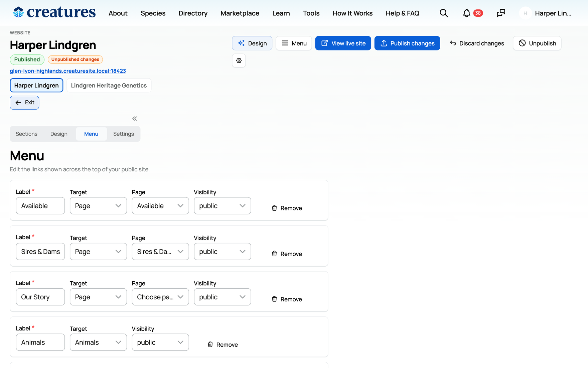This screenshot has width=588, height=368.
Task: Open the Visibility dropdown for Available
Action: point(223,206)
